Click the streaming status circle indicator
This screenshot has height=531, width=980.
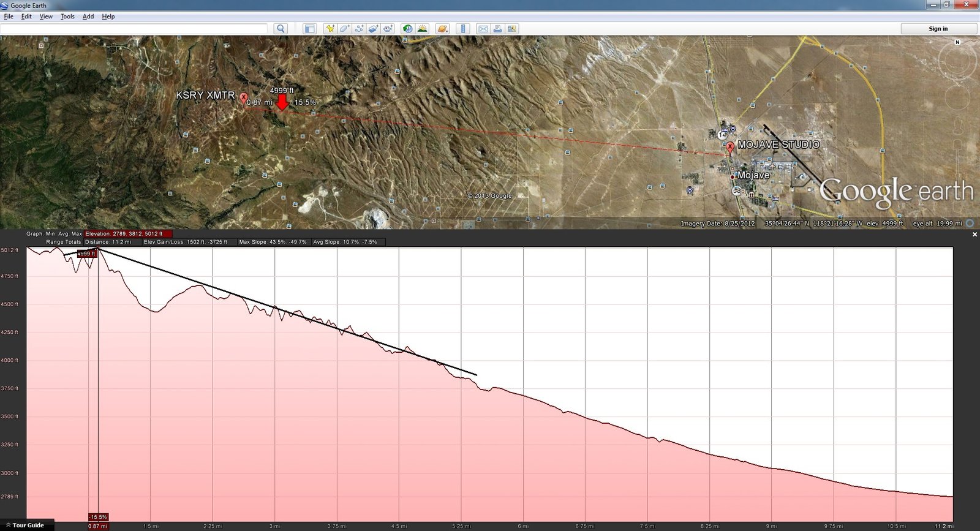pos(970,223)
